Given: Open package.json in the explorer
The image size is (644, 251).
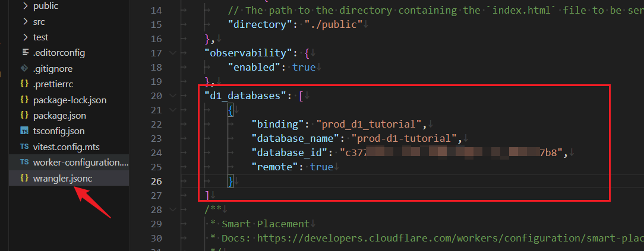Looking at the screenshot, I should tap(59, 115).
